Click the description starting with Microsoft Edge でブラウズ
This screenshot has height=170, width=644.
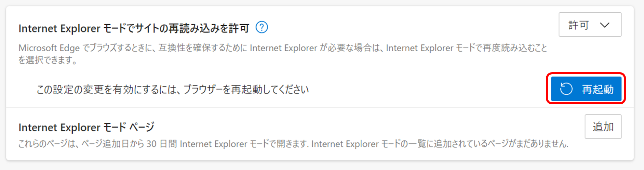(x=283, y=54)
